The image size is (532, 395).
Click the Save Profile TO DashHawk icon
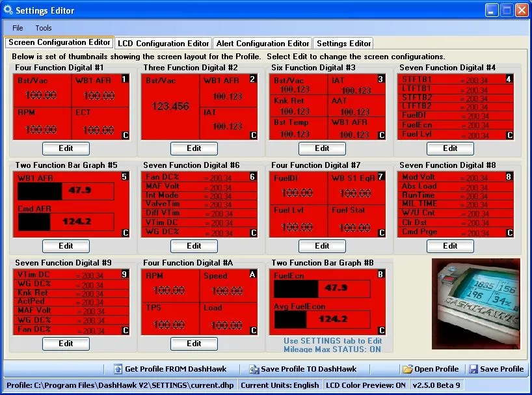coord(254,369)
